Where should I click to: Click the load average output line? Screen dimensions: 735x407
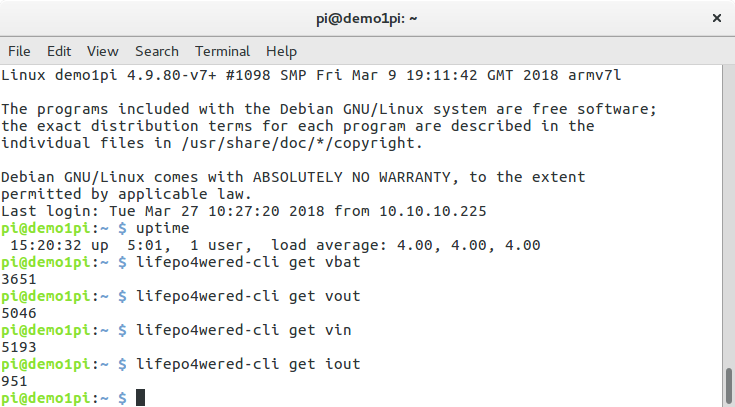click(x=275, y=245)
